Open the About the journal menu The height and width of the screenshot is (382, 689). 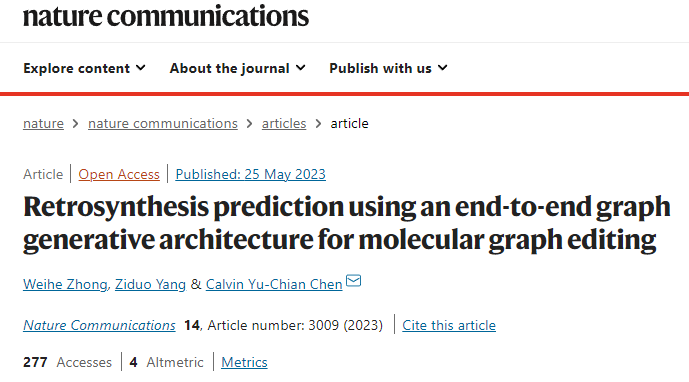pyautogui.click(x=237, y=68)
